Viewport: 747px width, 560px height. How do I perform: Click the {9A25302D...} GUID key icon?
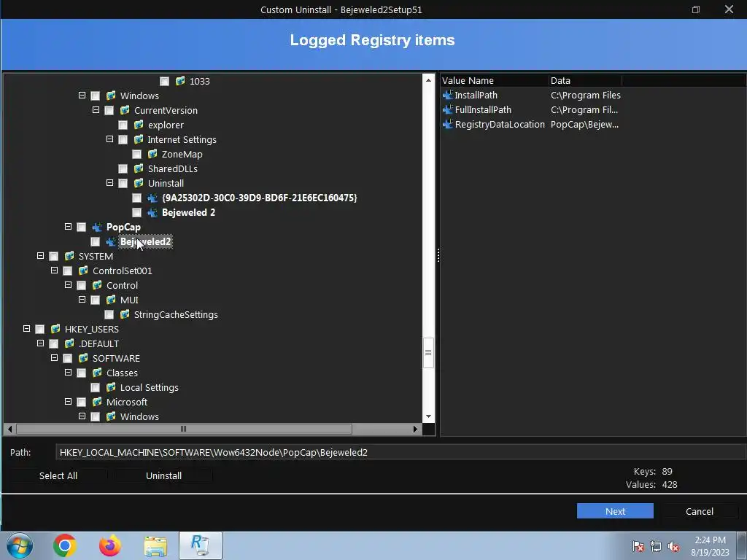coord(152,198)
